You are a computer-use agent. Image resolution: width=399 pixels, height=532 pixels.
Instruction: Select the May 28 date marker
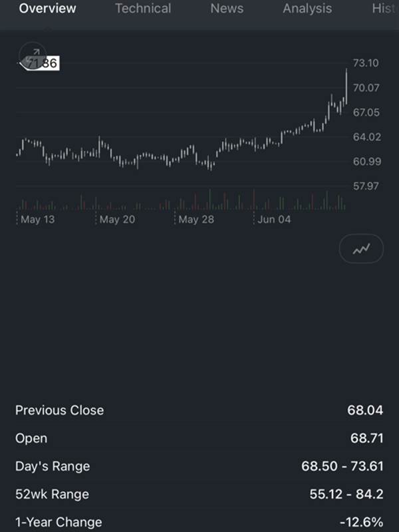[x=196, y=219]
